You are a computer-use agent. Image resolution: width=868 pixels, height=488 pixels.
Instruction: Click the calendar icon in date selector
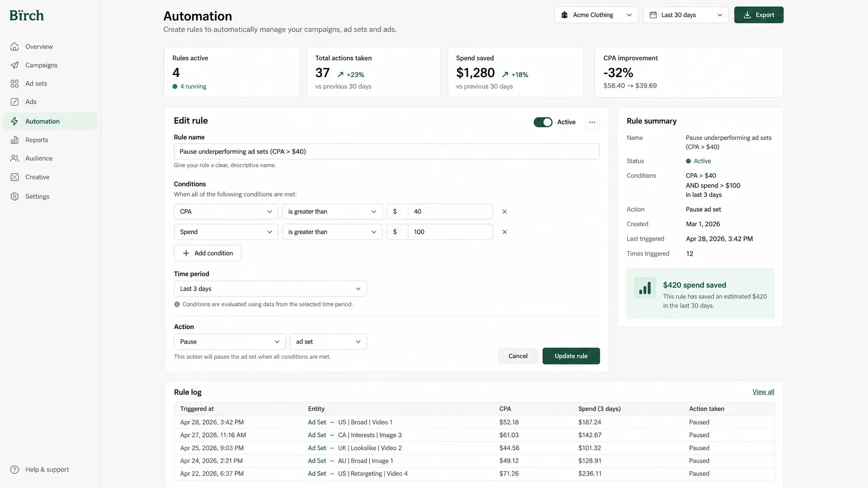[x=653, y=15]
